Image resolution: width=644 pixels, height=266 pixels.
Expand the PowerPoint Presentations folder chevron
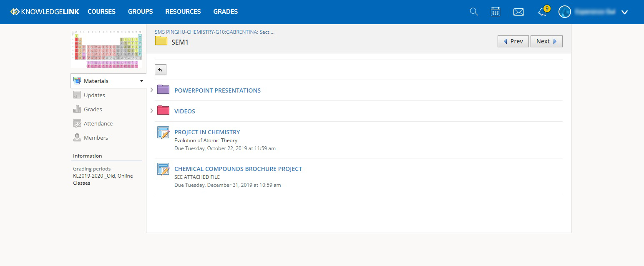[152, 90]
